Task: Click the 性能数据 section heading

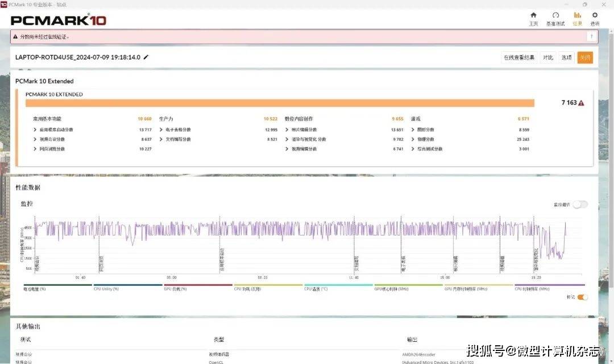Action: pos(28,187)
